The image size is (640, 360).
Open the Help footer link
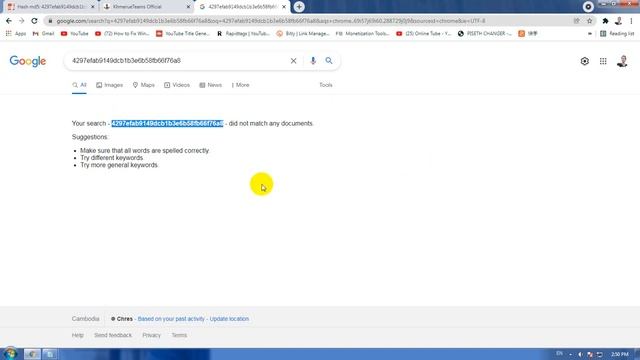point(78,335)
